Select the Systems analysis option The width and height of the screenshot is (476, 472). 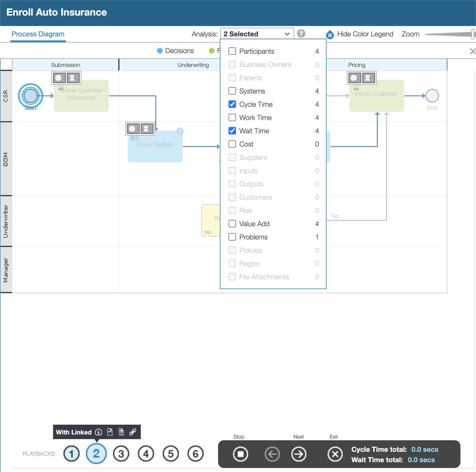tap(232, 91)
